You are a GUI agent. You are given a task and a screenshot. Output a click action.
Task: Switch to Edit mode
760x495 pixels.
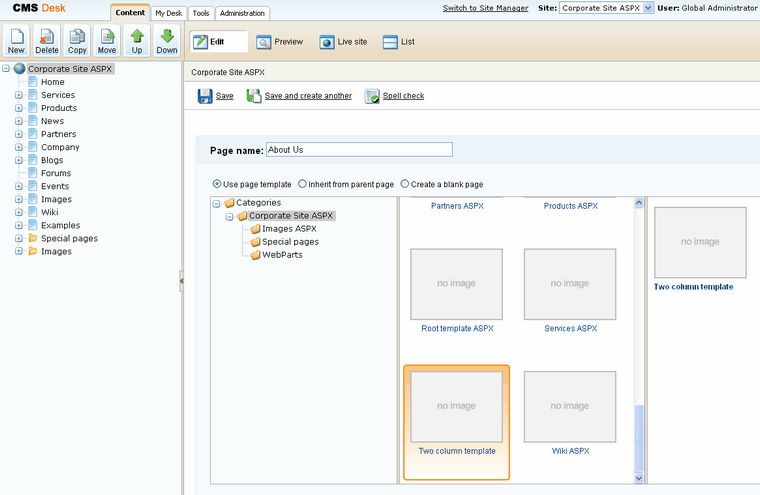pyautogui.click(x=218, y=42)
